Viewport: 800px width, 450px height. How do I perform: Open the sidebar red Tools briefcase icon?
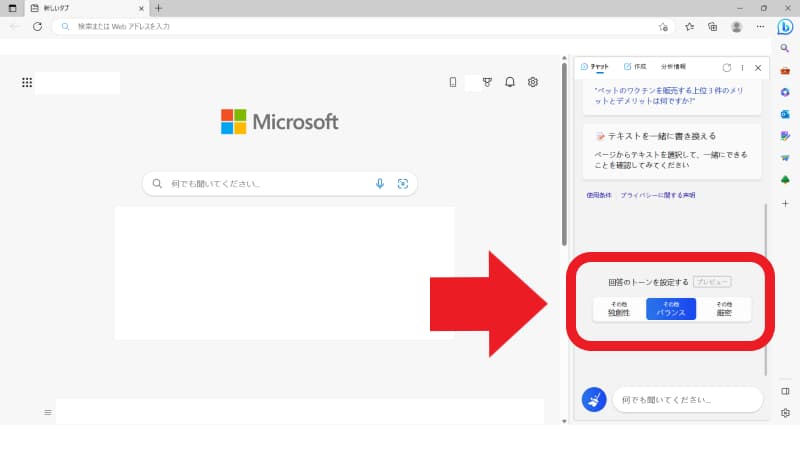[x=785, y=70]
